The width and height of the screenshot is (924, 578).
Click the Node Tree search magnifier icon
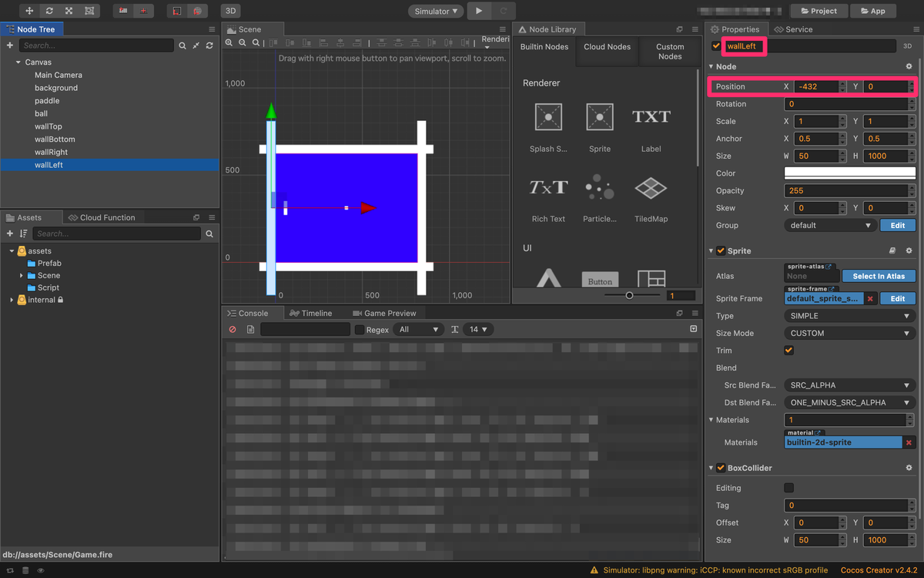click(182, 45)
